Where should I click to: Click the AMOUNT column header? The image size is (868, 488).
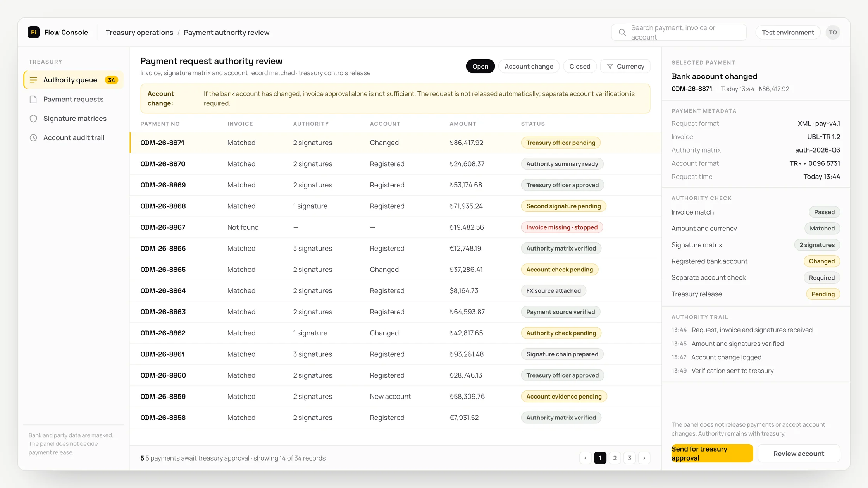[463, 124]
